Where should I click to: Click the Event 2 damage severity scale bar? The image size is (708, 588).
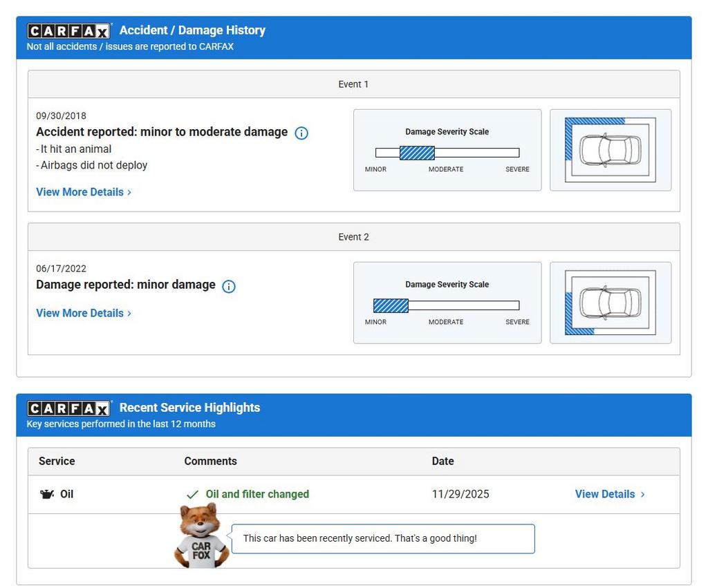click(x=447, y=305)
